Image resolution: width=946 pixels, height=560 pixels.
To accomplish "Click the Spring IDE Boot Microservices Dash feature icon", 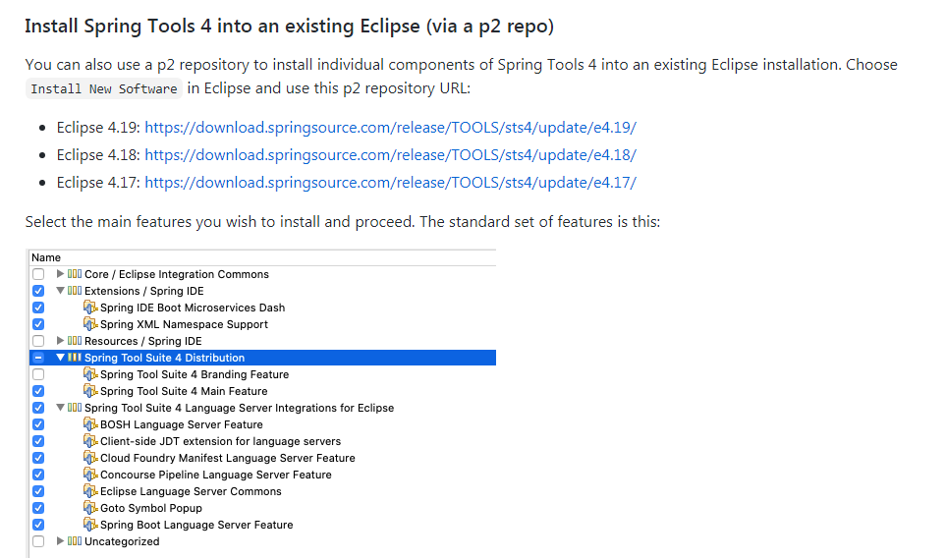I will tap(90, 308).
